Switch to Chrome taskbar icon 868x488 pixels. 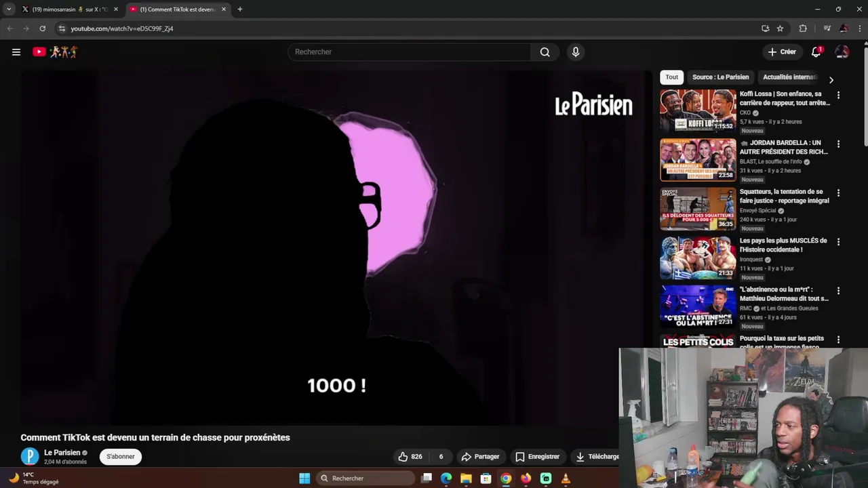506,479
